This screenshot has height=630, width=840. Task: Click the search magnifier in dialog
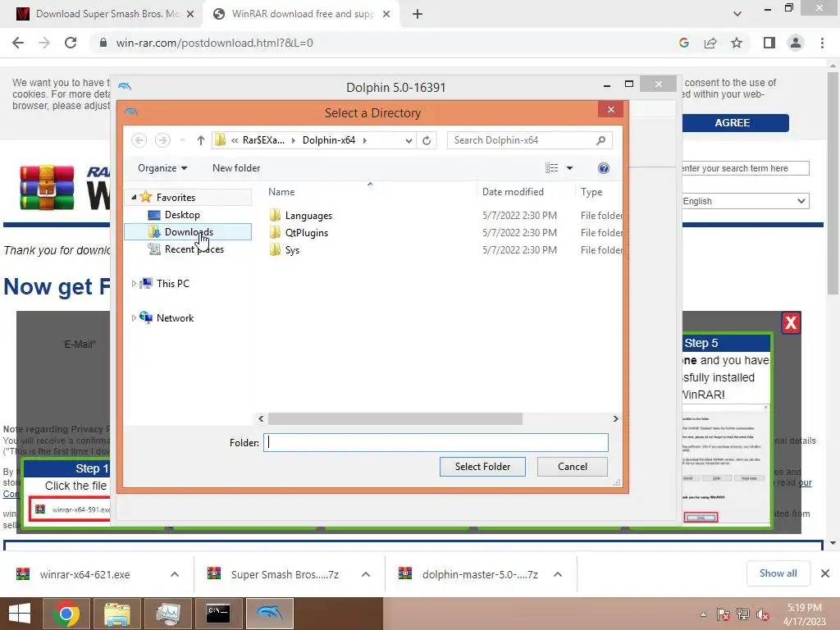600,140
